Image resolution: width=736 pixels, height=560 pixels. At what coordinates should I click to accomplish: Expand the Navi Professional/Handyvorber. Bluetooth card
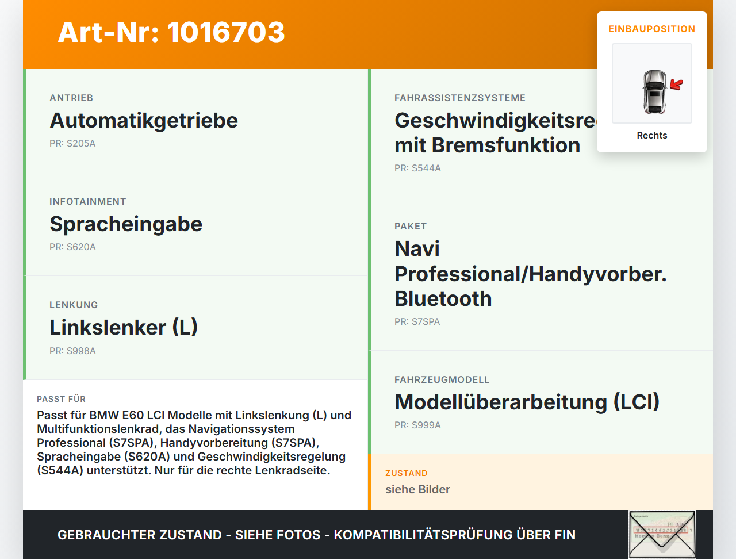coord(530,274)
